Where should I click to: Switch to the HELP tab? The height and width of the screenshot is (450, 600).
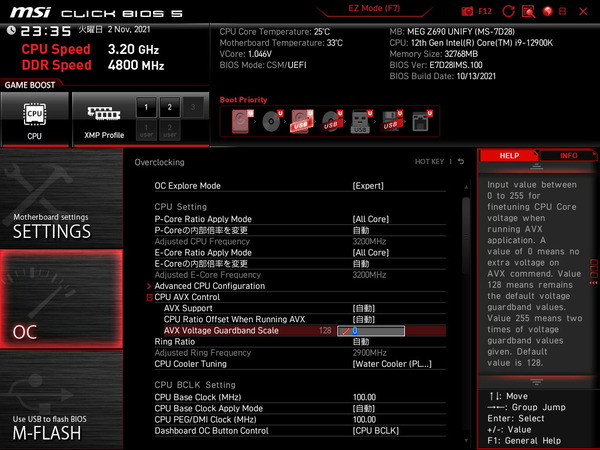click(509, 156)
